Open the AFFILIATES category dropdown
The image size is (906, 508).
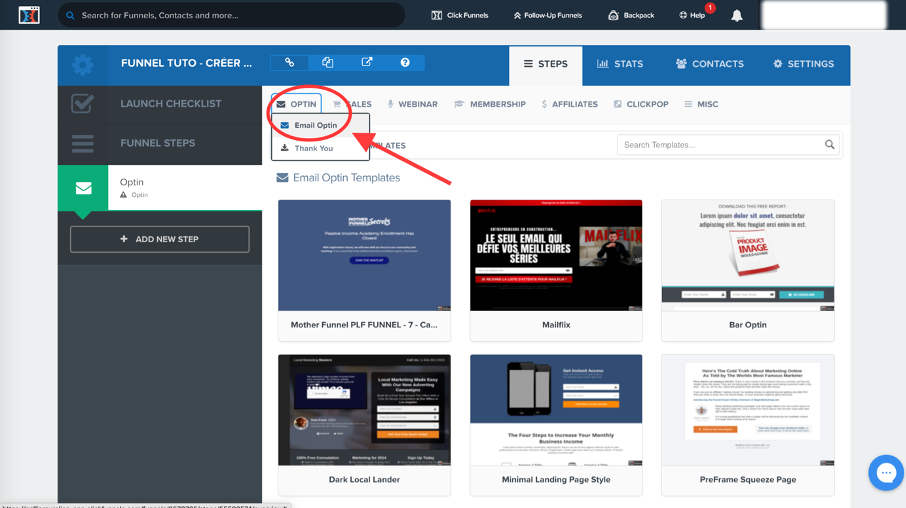[569, 104]
